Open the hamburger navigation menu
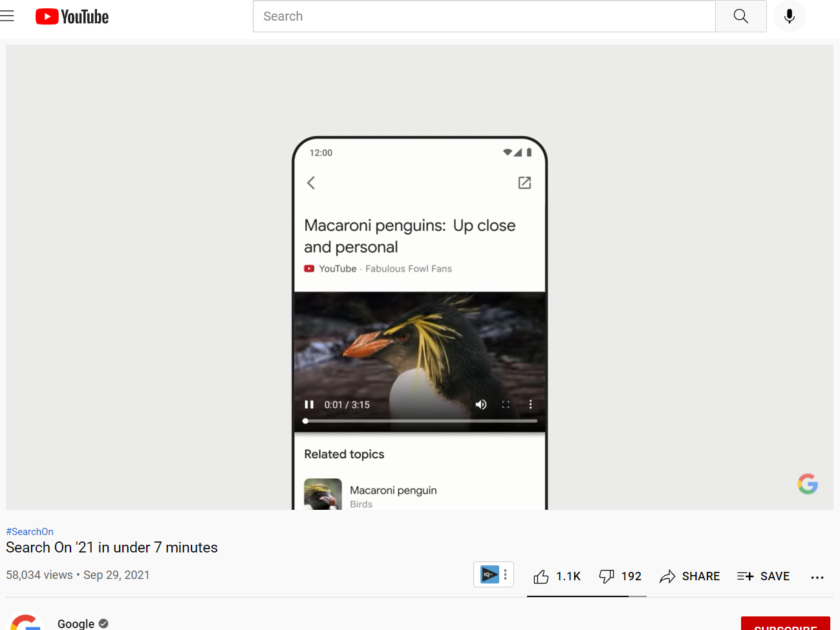 [x=6, y=16]
